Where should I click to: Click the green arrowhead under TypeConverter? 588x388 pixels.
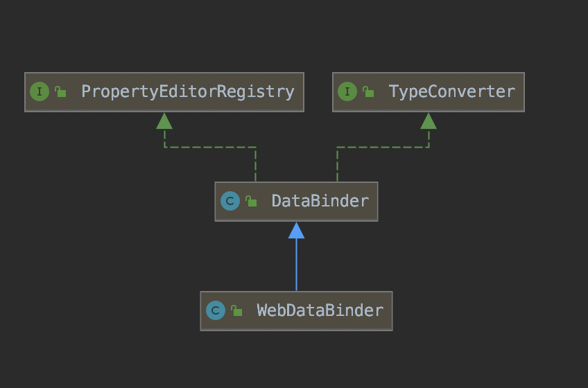pyautogui.click(x=429, y=121)
